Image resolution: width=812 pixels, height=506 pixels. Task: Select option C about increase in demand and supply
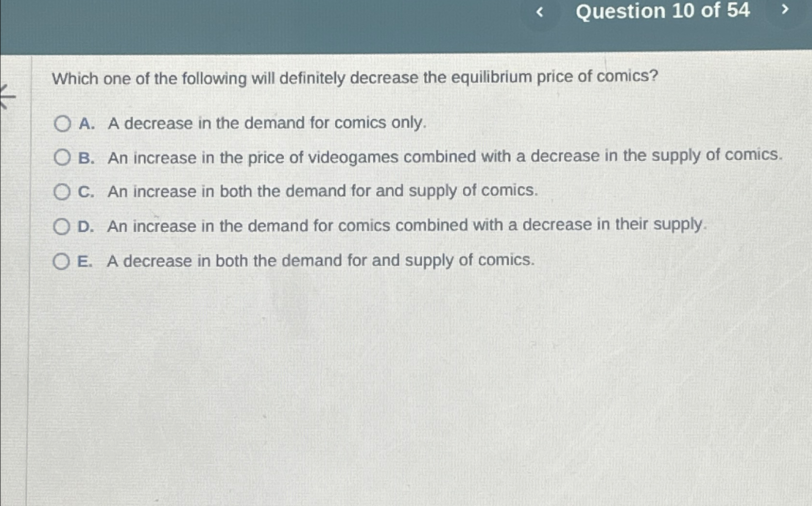pyautogui.click(x=62, y=192)
